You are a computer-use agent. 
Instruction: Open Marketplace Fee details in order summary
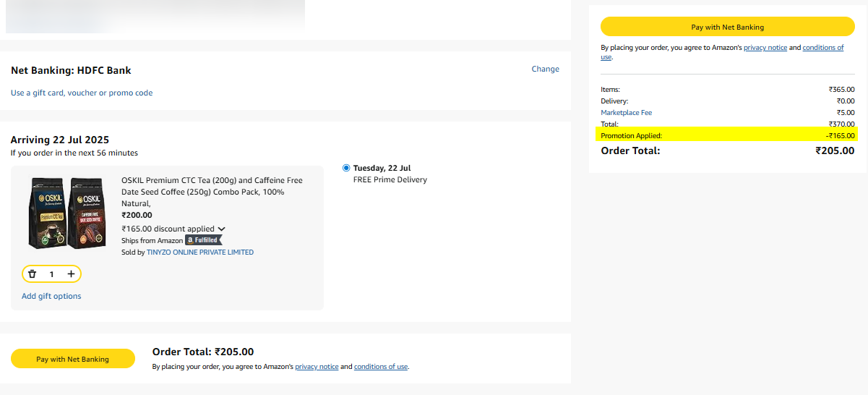pos(626,113)
